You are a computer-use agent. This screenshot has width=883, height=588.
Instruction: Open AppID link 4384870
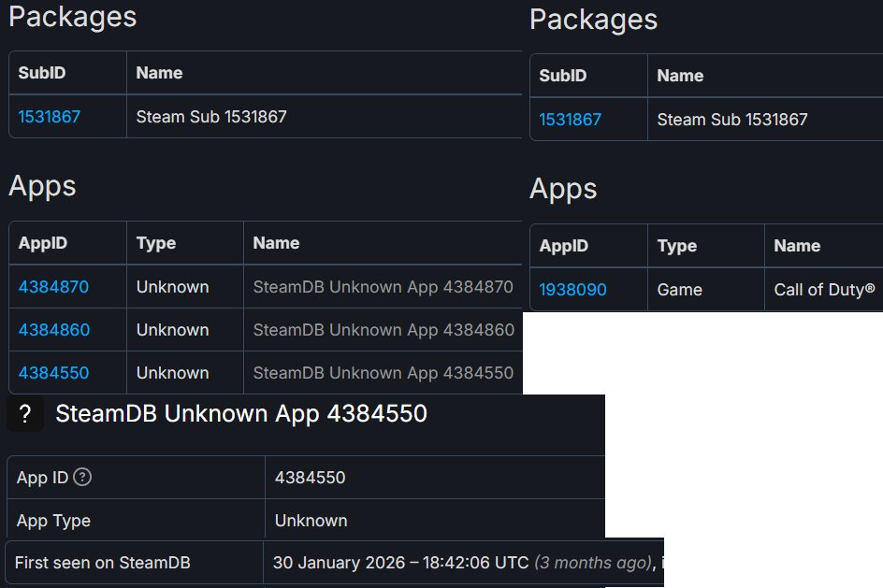[x=53, y=287]
